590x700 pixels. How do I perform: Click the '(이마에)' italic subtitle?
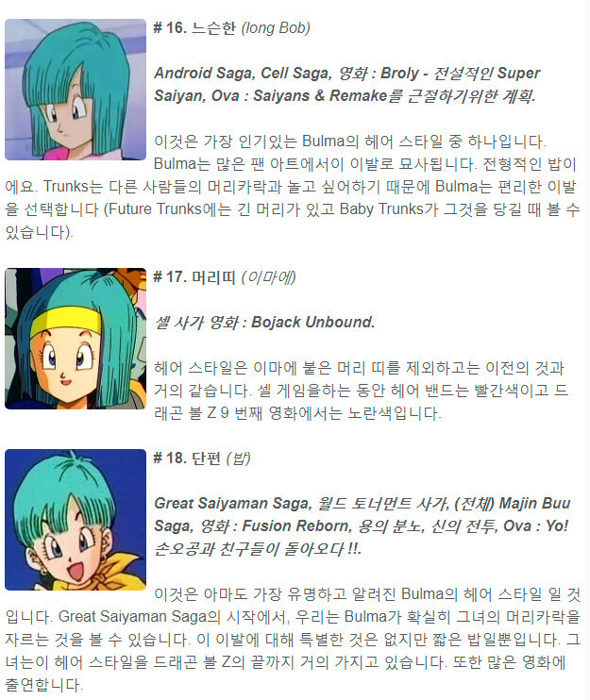coord(268,277)
